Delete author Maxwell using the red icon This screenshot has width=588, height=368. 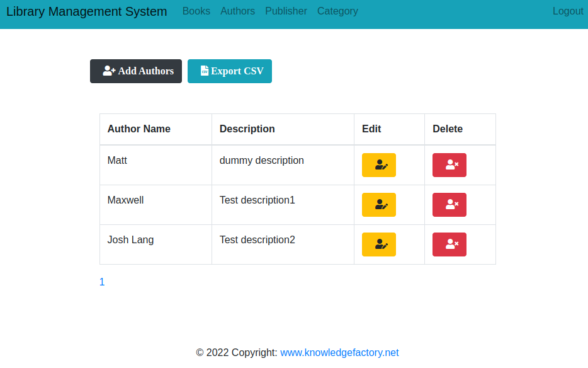pyautogui.click(x=449, y=205)
